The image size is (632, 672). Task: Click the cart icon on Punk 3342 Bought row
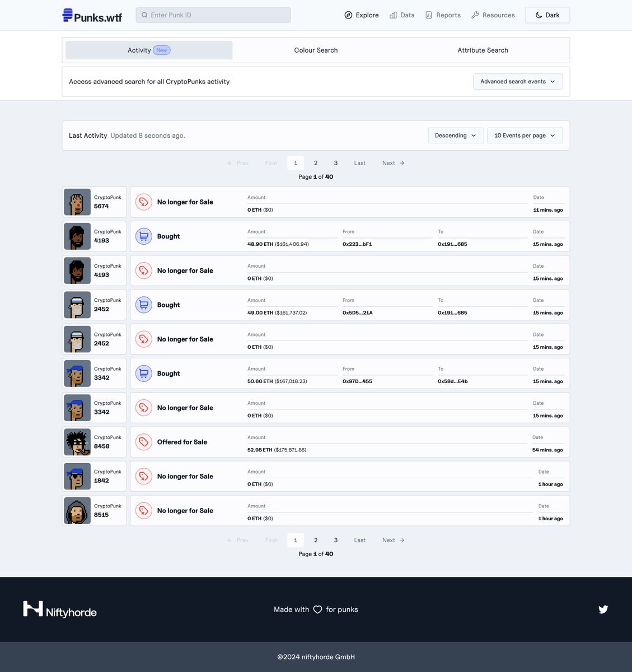pyautogui.click(x=144, y=374)
